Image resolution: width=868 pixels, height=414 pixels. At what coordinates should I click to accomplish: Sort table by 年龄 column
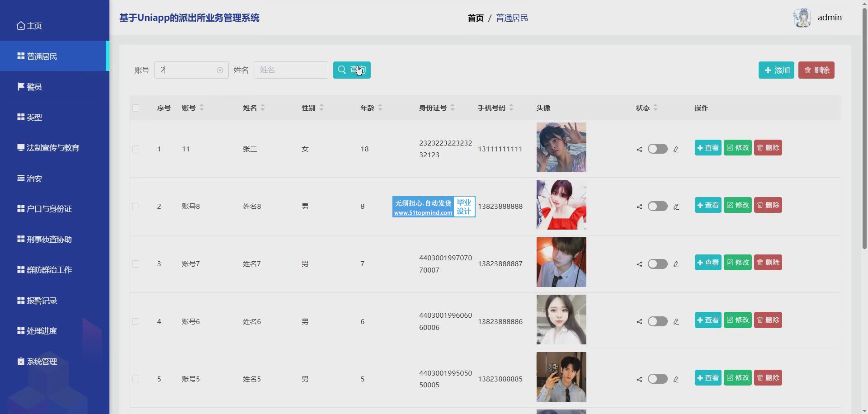380,108
